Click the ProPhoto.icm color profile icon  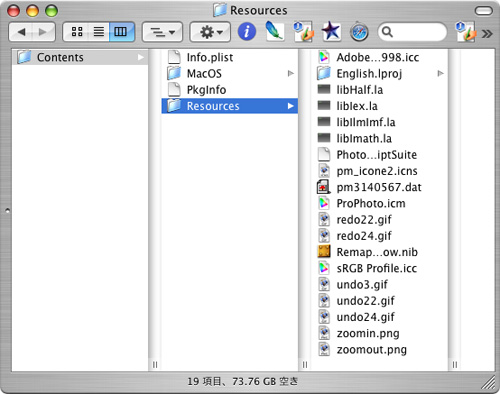324,203
